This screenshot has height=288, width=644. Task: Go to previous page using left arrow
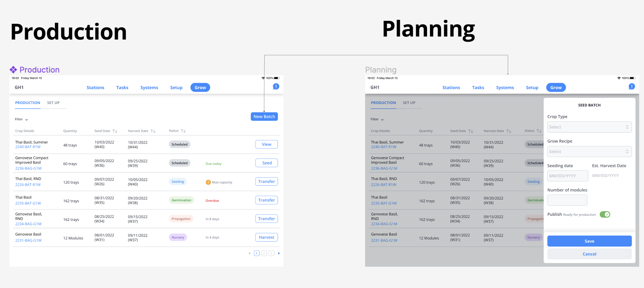click(249, 253)
